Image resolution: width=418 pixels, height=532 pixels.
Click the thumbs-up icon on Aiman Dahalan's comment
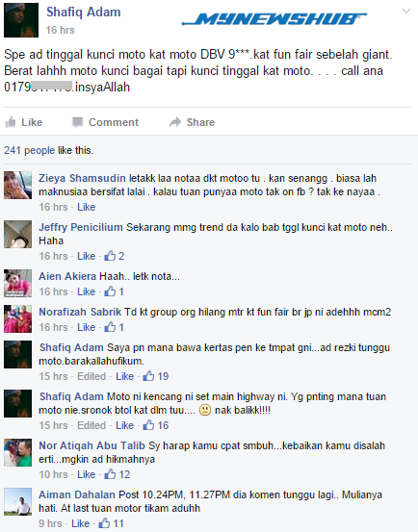(104, 523)
